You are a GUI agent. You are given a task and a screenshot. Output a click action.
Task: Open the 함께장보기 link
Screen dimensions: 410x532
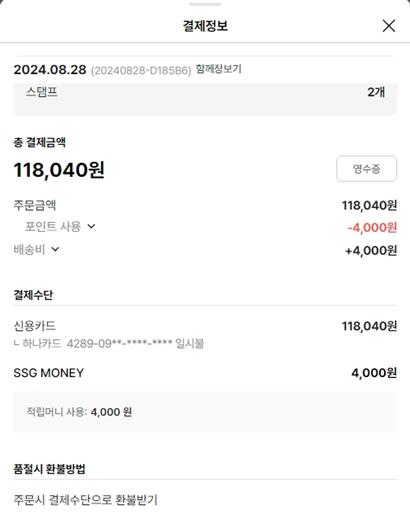coord(218,70)
